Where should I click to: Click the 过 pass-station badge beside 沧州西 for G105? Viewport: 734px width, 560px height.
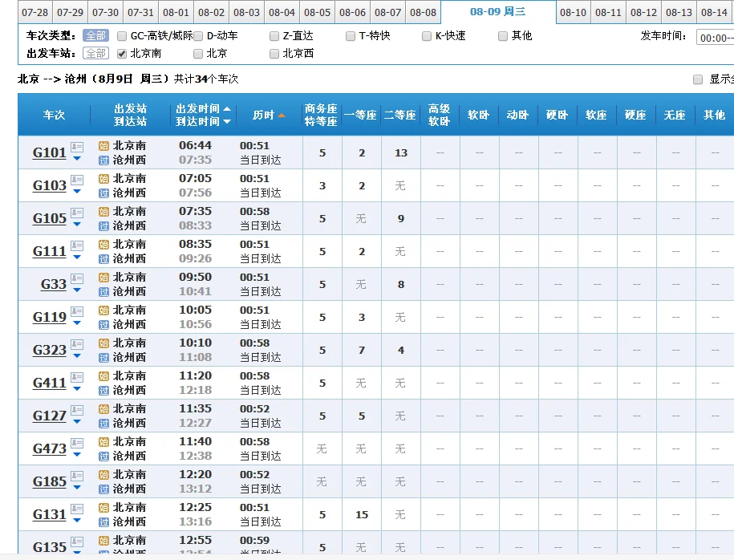[103, 224]
